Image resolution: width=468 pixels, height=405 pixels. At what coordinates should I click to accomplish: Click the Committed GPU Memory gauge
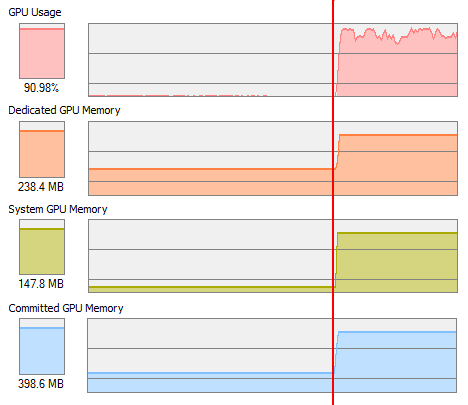coord(42,346)
